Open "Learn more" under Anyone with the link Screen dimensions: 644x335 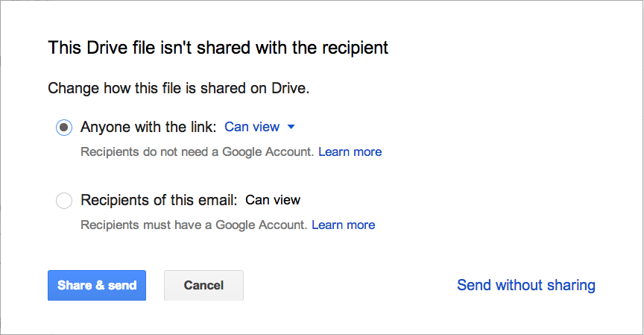coord(350,151)
